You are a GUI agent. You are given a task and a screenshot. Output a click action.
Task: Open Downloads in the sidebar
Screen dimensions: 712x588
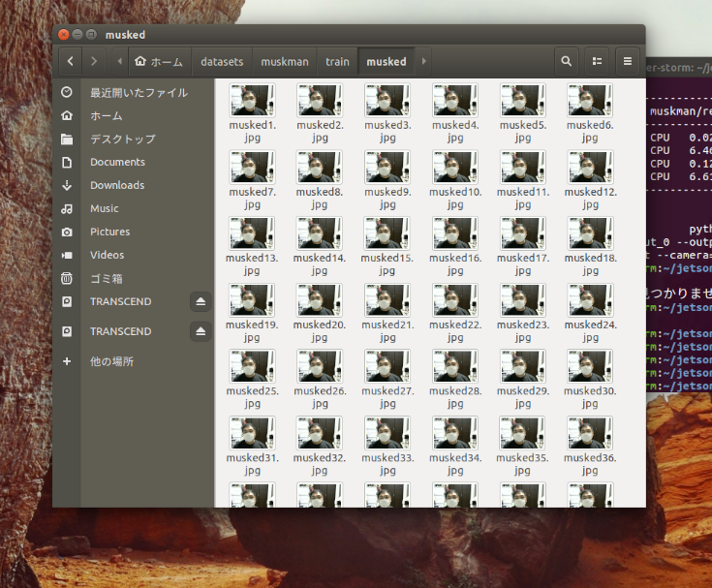pyautogui.click(x=117, y=185)
